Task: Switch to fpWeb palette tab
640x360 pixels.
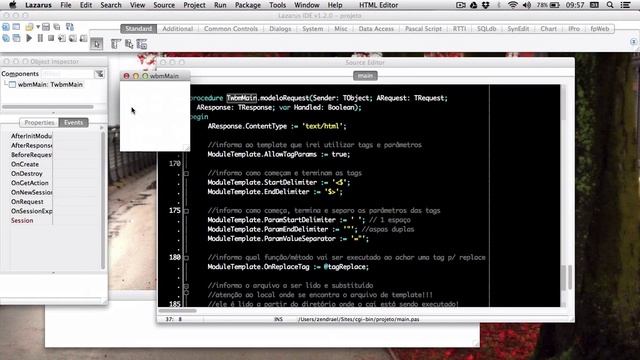Action: click(x=599, y=29)
